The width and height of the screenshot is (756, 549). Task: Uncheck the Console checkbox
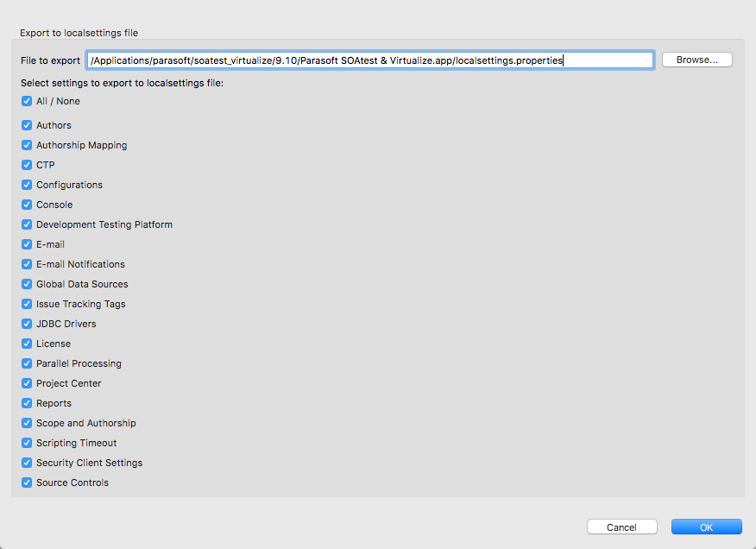tap(27, 205)
